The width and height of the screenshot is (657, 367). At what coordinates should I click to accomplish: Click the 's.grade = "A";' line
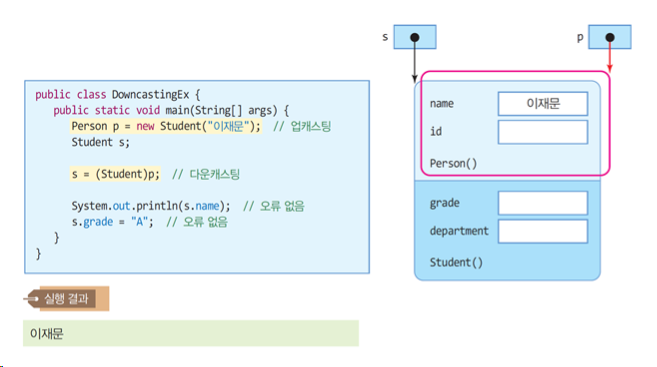click(x=112, y=222)
